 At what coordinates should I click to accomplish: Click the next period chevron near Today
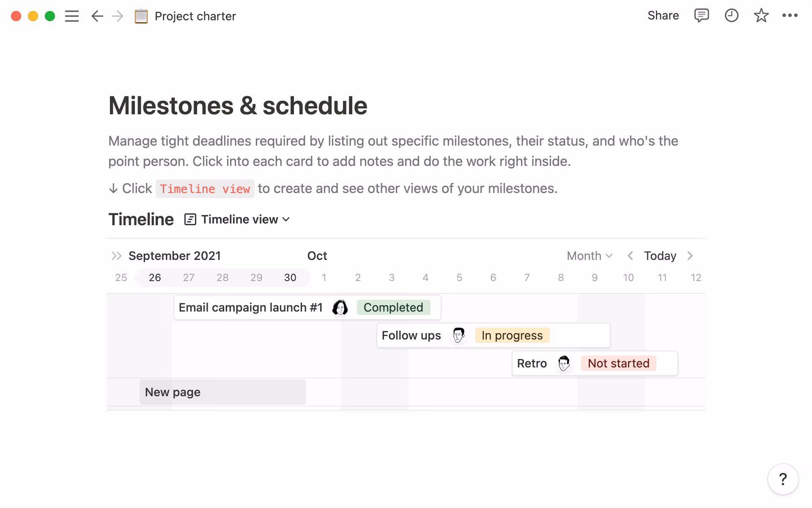click(x=690, y=256)
